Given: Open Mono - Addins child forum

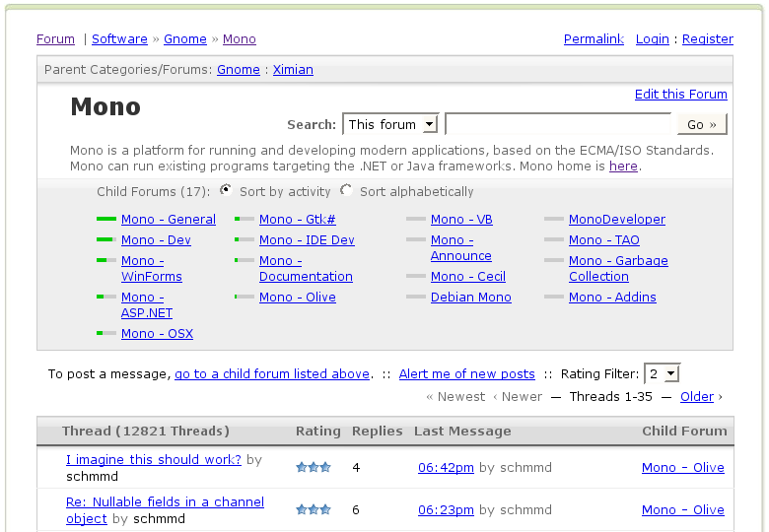Looking at the screenshot, I should tap(612, 297).
